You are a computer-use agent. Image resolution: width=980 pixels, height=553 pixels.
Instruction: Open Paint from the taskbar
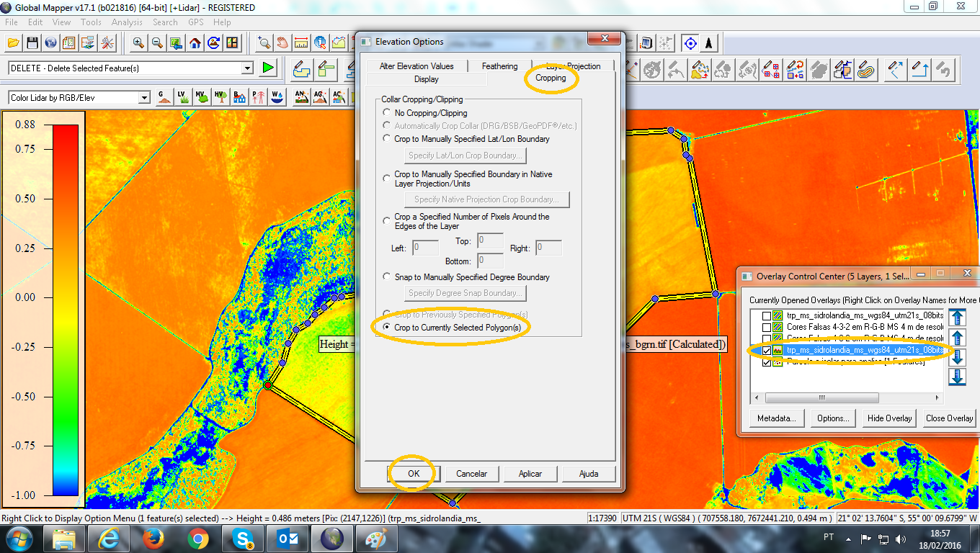tap(376, 539)
